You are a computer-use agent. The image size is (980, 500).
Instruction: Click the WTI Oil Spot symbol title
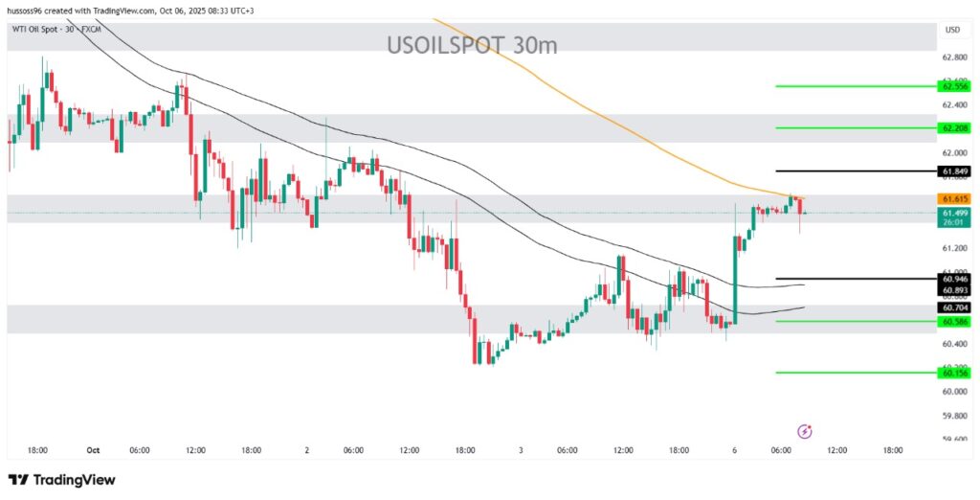coord(55,31)
